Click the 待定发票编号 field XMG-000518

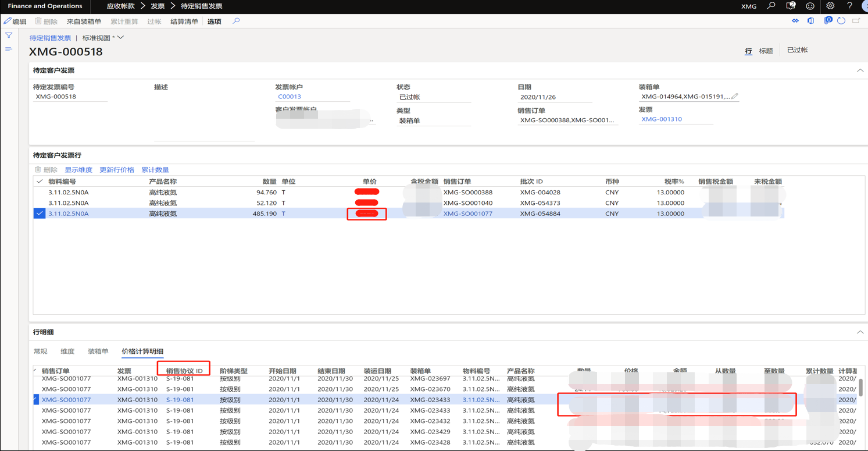click(x=70, y=97)
